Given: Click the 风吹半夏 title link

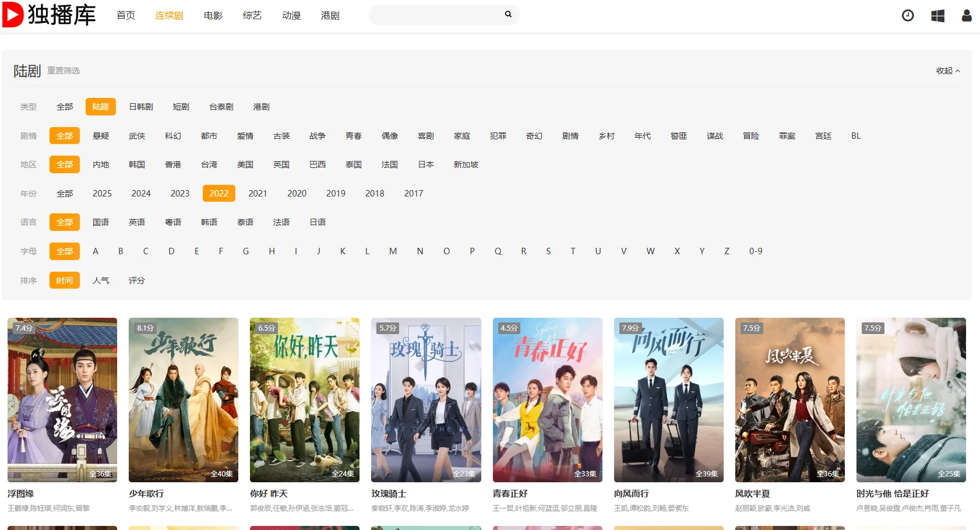Looking at the screenshot, I should tap(753, 494).
